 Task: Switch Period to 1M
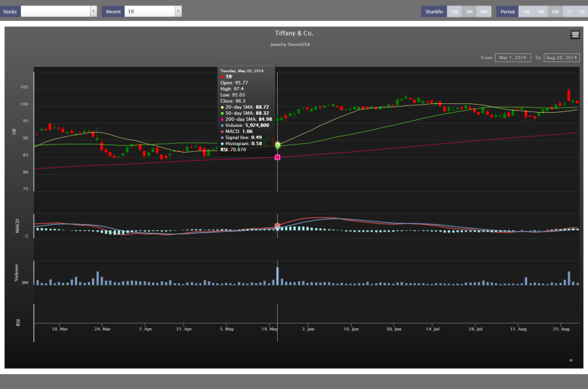coord(526,11)
